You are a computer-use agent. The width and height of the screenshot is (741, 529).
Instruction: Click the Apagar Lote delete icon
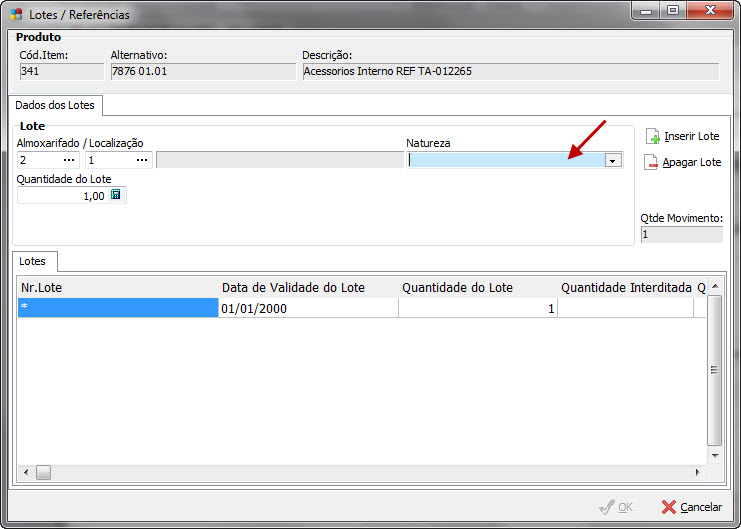[652, 162]
